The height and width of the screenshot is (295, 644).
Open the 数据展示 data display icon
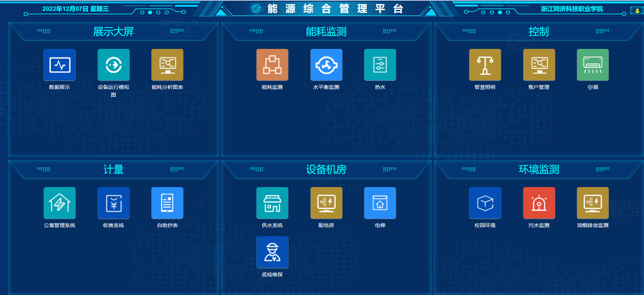[x=59, y=65]
